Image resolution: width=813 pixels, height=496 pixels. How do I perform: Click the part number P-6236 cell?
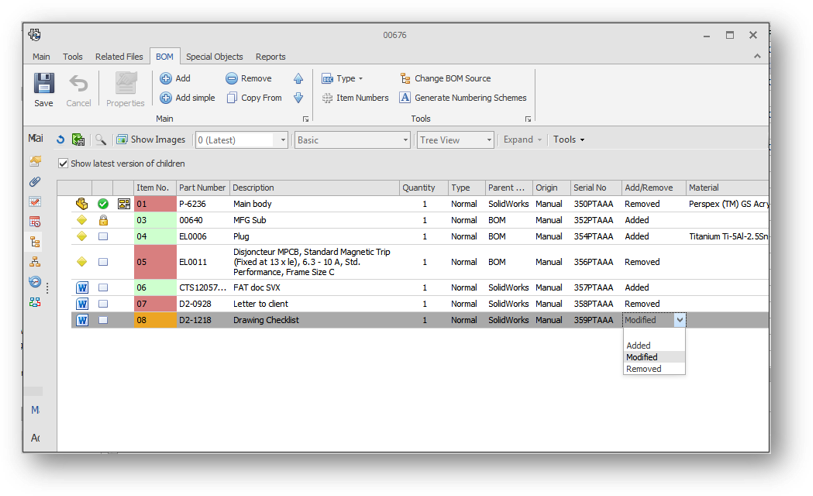click(x=202, y=204)
